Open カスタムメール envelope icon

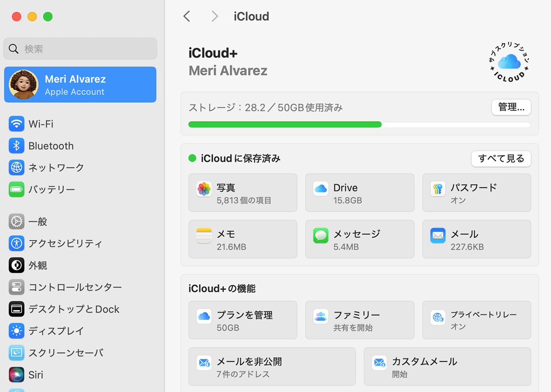[379, 363]
